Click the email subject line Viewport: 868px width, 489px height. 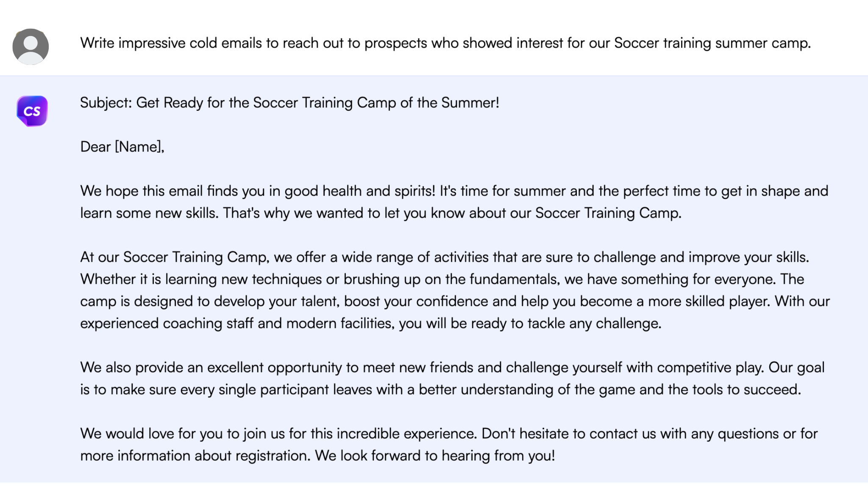point(289,103)
